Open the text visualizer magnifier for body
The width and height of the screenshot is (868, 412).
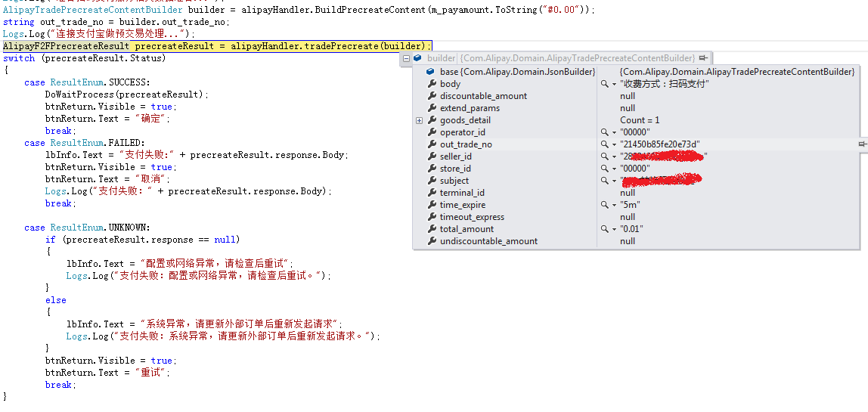605,84
